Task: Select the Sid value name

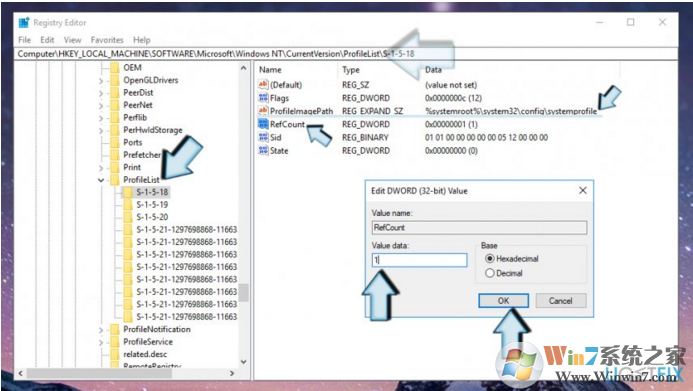Action: click(276, 137)
